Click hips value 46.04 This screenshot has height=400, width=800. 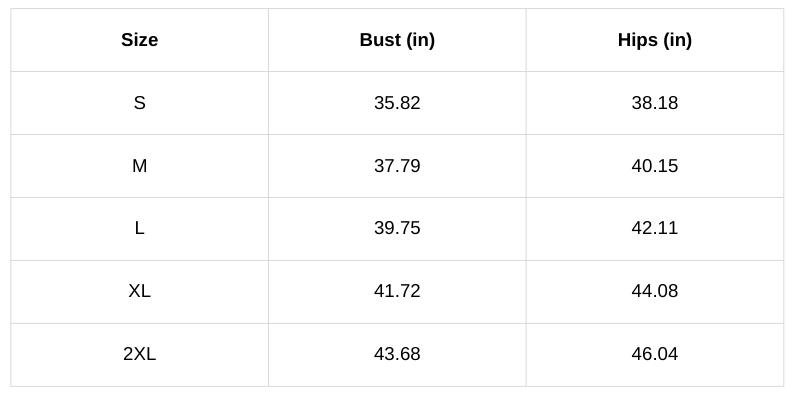pyautogui.click(x=654, y=354)
